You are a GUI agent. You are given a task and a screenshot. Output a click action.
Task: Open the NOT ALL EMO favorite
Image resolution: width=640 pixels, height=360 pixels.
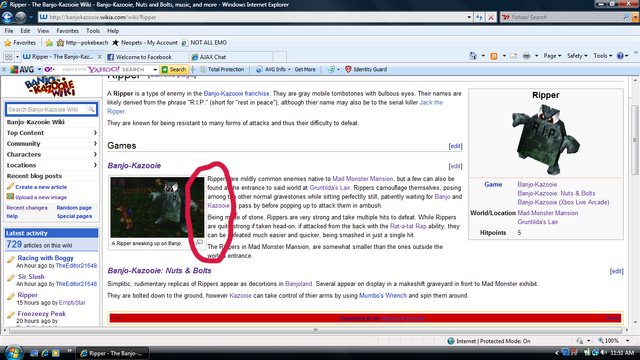pyautogui.click(x=204, y=42)
